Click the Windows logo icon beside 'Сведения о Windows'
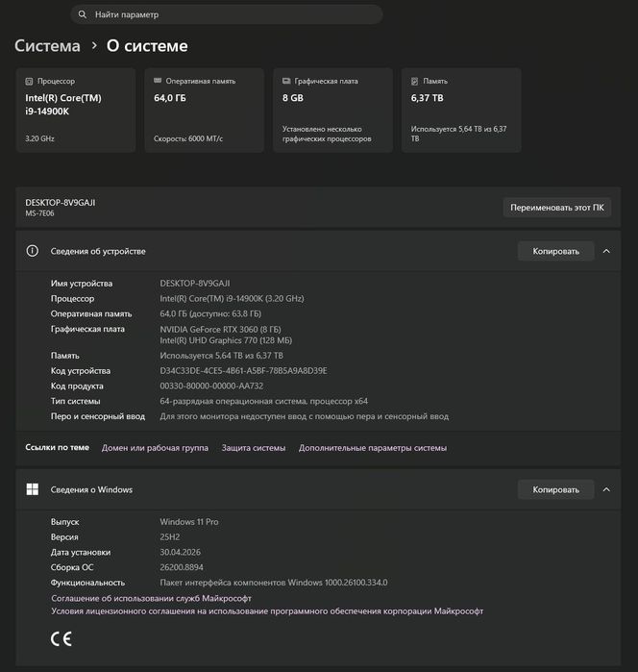This screenshot has width=638, height=672. [x=32, y=489]
